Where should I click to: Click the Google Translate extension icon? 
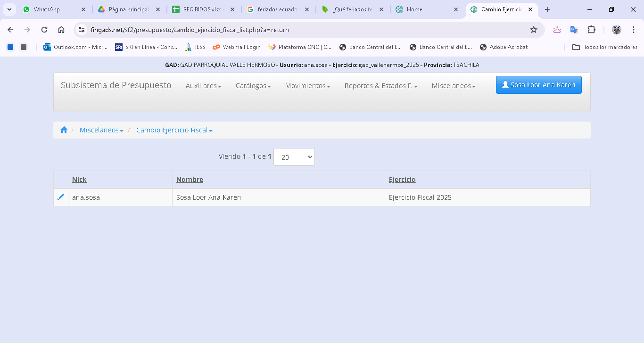pyautogui.click(x=574, y=30)
